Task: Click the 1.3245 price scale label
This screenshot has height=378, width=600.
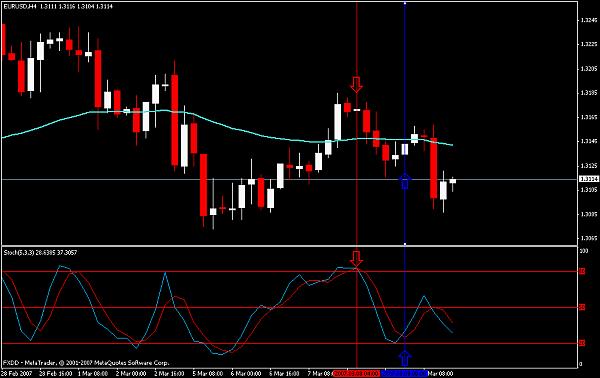Action: point(589,20)
